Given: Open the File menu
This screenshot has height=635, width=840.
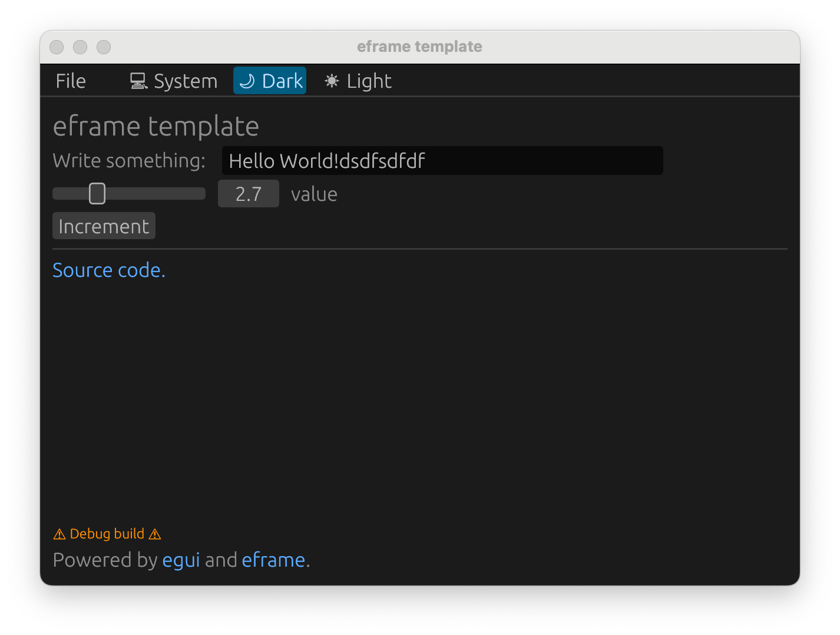Looking at the screenshot, I should click(x=71, y=81).
